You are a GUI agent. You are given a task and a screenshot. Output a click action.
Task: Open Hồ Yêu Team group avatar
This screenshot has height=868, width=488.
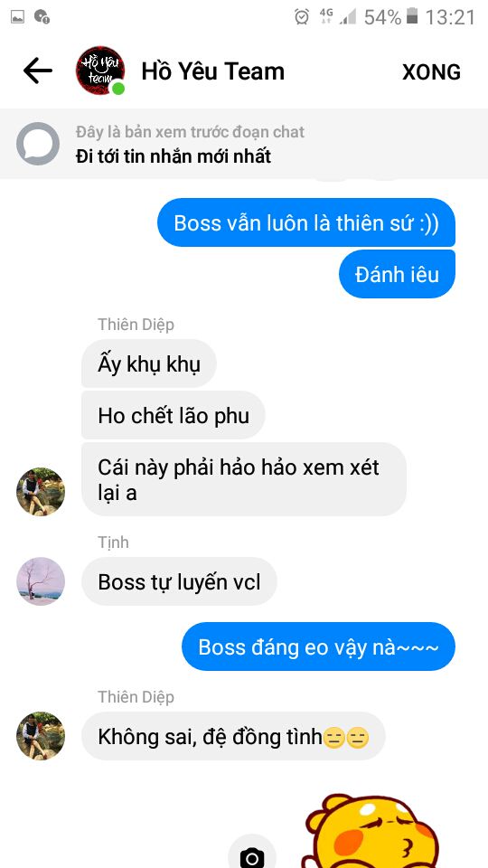point(100,71)
